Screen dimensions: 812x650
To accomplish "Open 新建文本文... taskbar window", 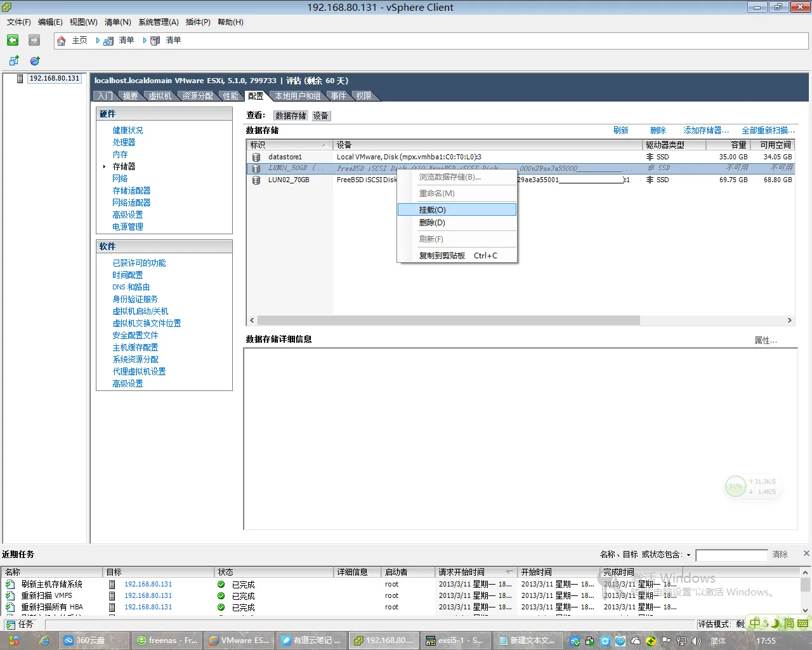I will coord(529,640).
